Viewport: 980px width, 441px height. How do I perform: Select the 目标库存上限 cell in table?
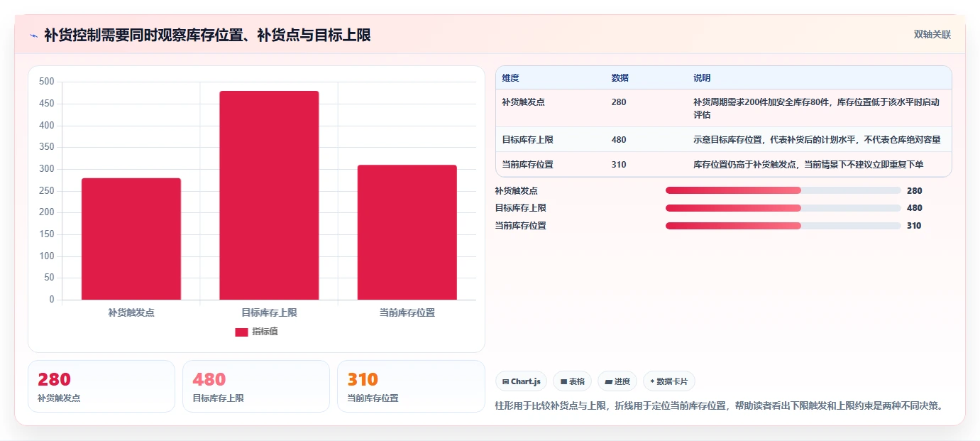tap(527, 140)
